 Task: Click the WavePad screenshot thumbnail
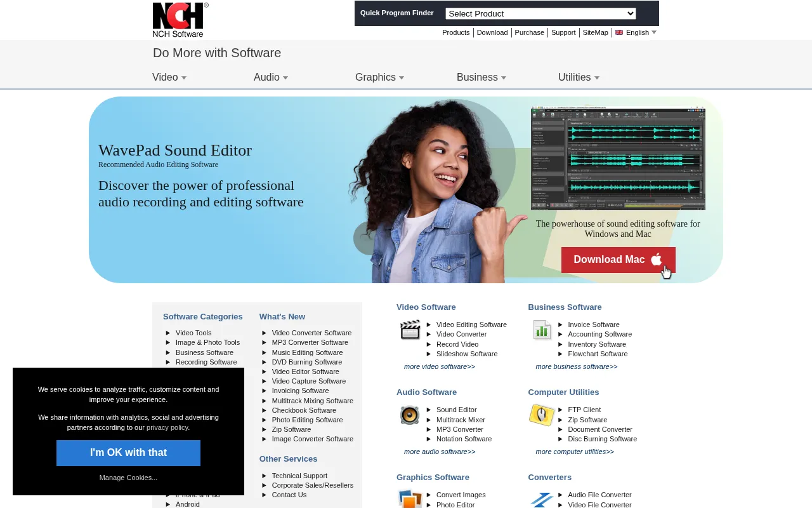pyautogui.click(x=618, y=158)
